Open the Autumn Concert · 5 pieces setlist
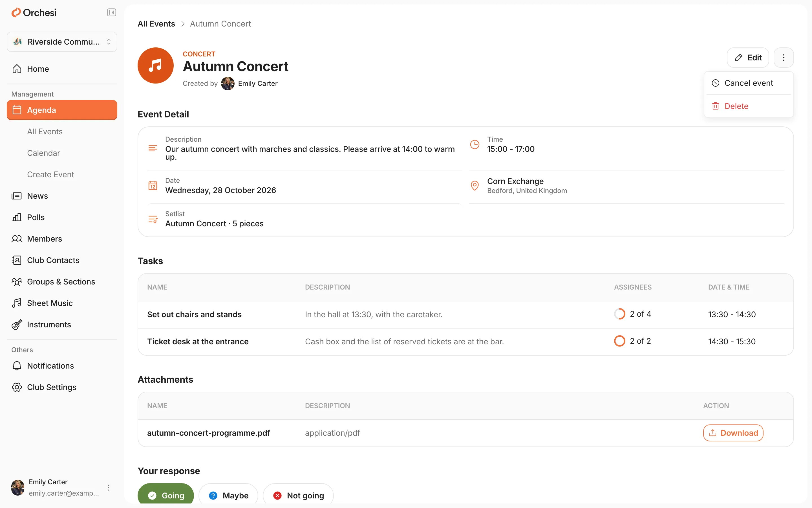812x508 pixels. 214,224
